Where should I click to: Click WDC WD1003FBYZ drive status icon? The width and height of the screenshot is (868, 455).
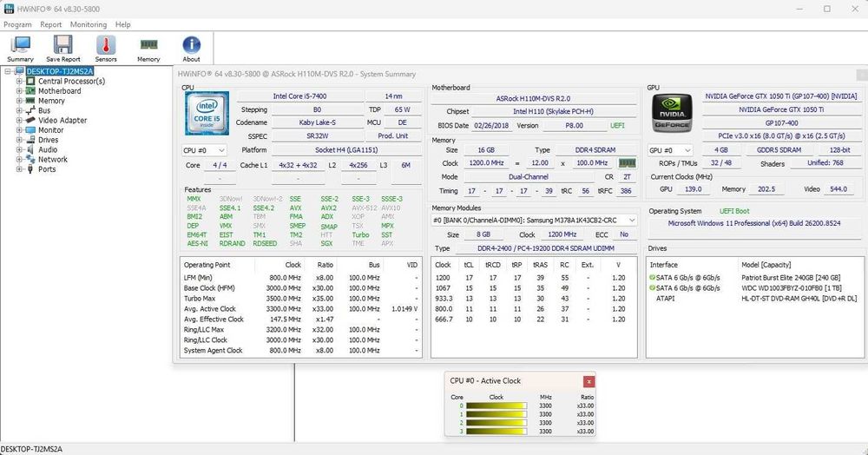point(652,287)
